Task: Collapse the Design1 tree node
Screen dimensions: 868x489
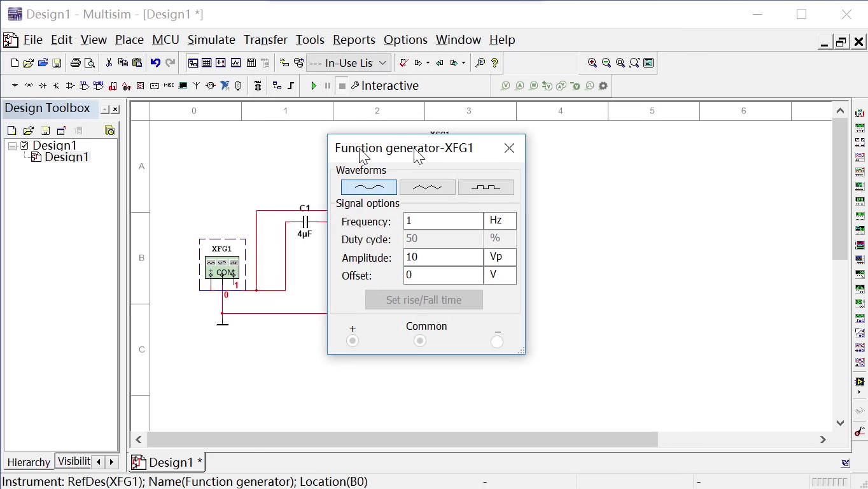Action: point(12,146)
